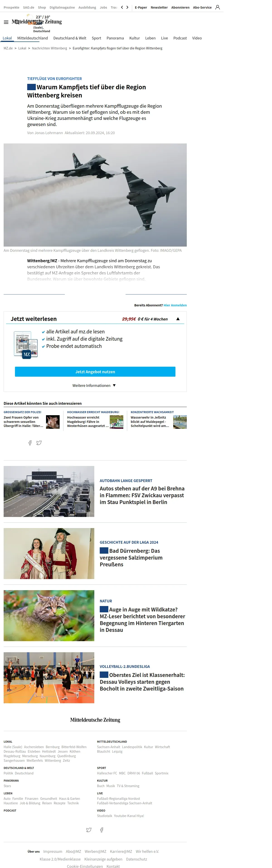Open the Dessau Volleys article headline
The height and width of the screenshot is (868, 272).
142,682
